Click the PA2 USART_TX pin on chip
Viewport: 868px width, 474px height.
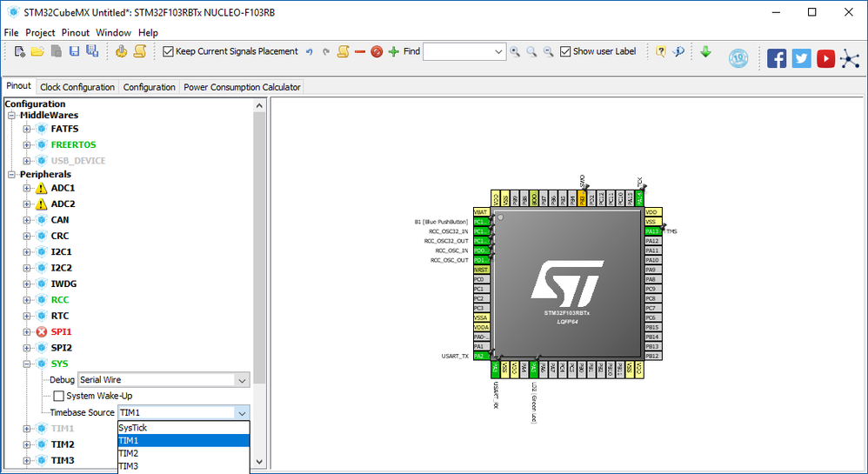click(481, 356)
